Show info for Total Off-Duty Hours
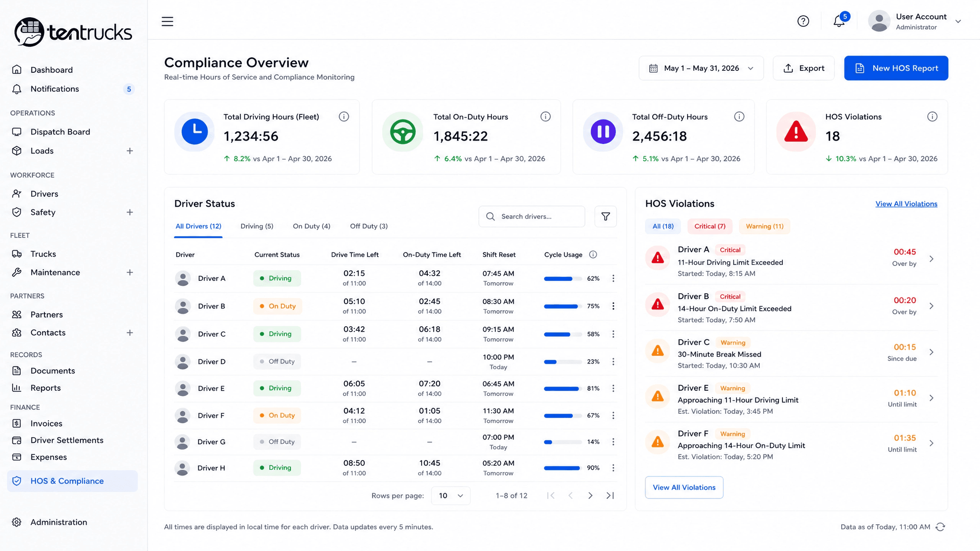The width and height of the screenshot is (980, 551). tap(739, 117)
